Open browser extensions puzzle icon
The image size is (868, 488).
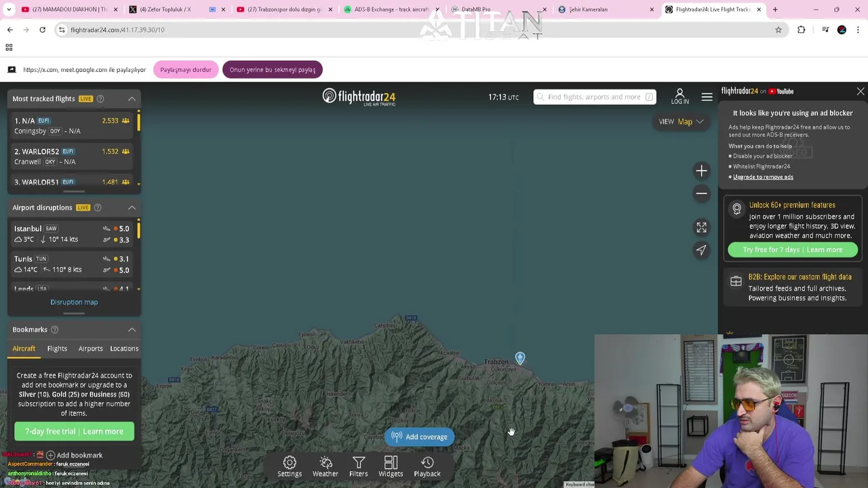tap(802, 30)
